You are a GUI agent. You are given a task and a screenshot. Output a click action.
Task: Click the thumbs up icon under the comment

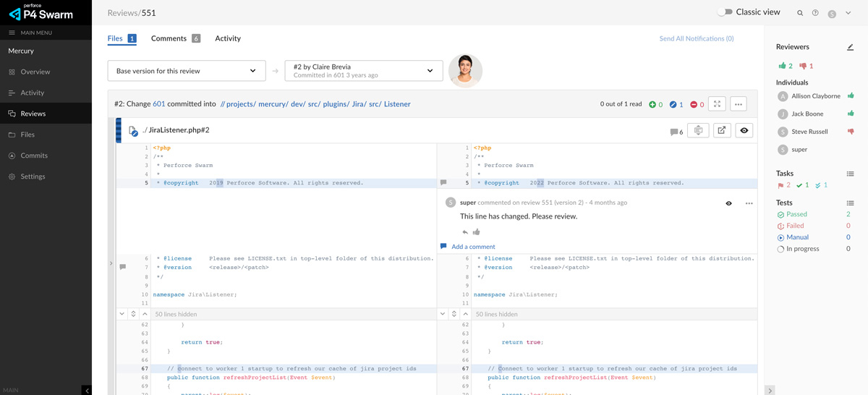(x=477, y=232)
